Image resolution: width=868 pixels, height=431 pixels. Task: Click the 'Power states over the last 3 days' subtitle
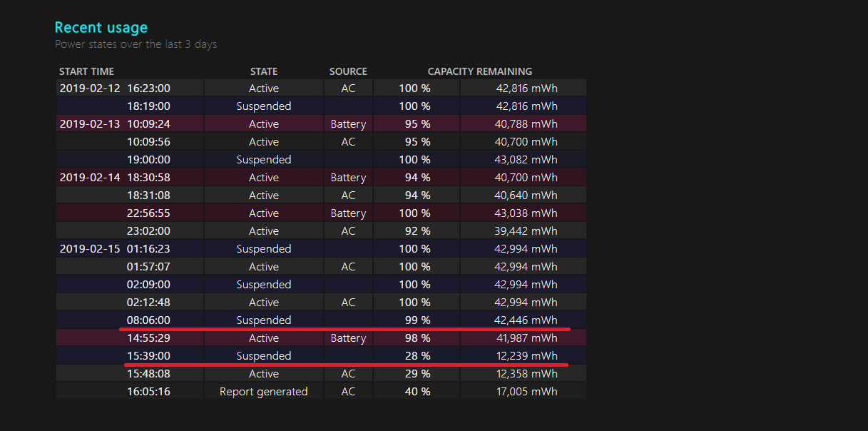pos(136,44)
